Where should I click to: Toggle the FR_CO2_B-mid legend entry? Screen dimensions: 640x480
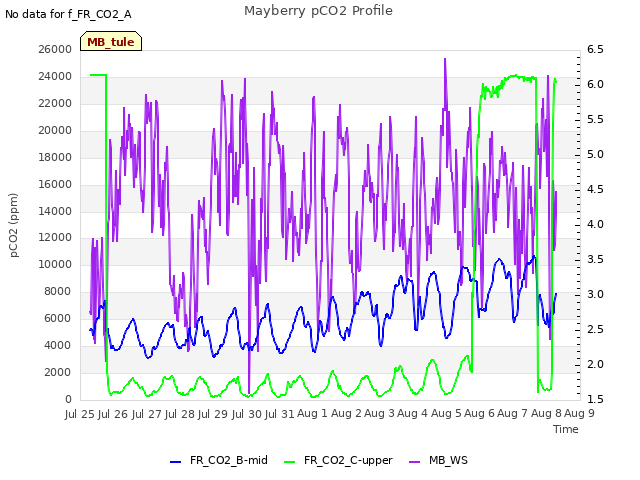pyautogui.click(x=219, y=460)
